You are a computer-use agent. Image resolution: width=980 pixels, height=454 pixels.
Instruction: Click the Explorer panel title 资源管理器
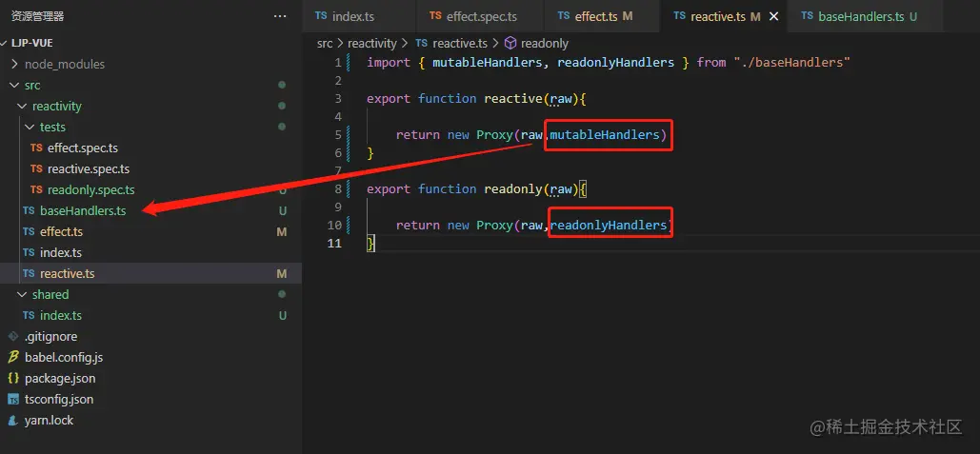(37, 16)
